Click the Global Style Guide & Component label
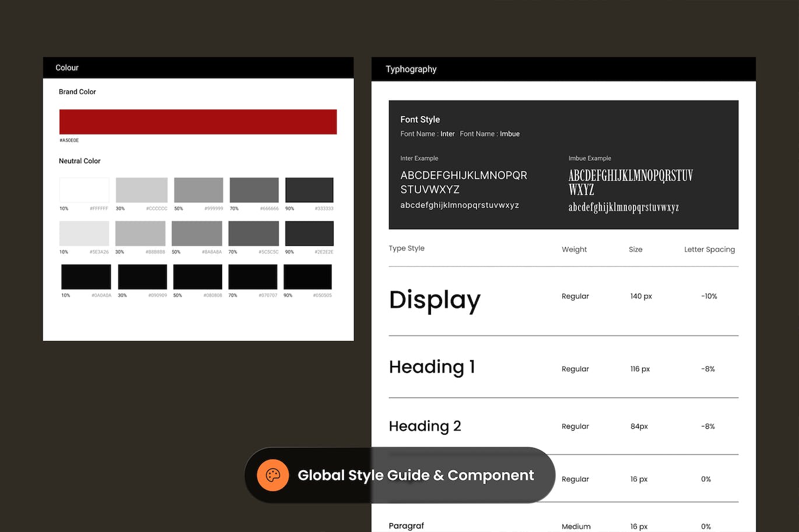 [x=416, y=475]
